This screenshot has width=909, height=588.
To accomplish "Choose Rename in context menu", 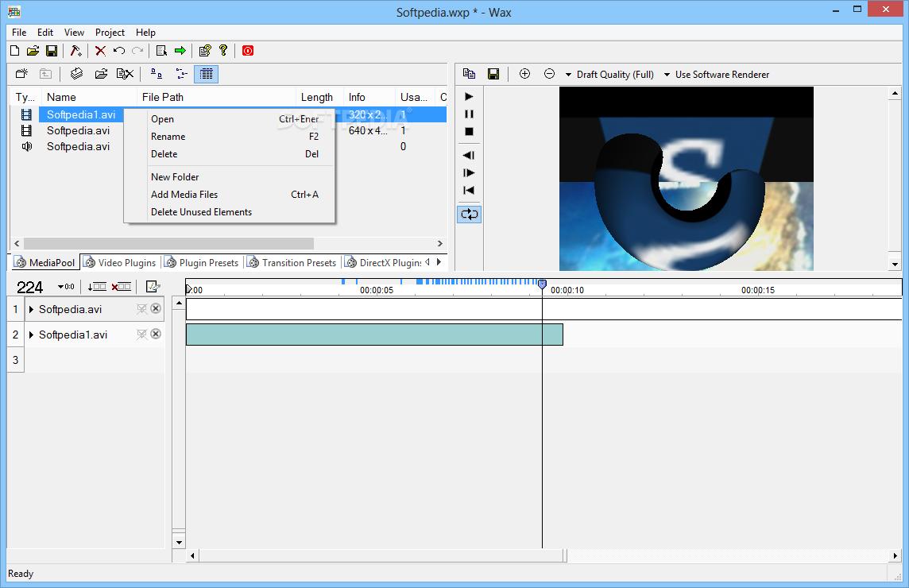I will (x=230, y=136).
